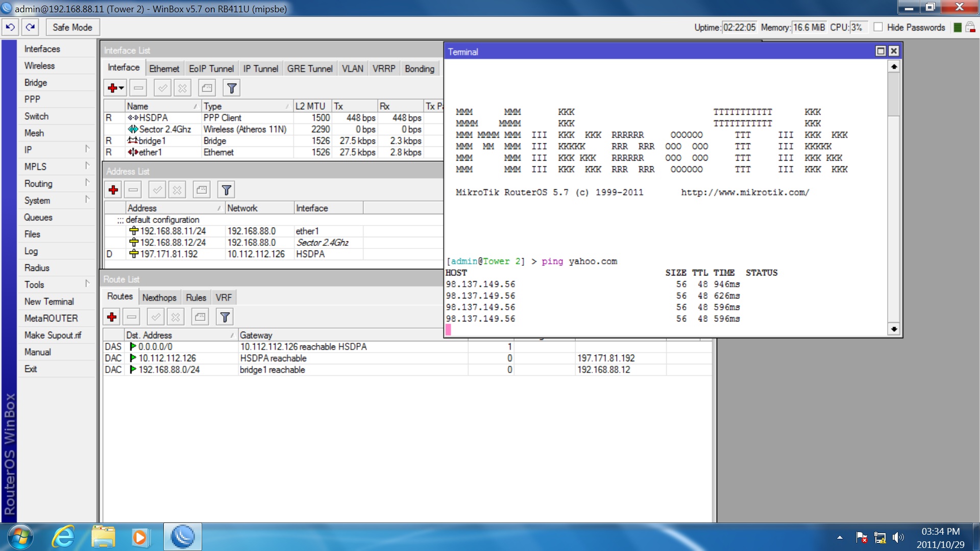Click the filter funnel in Interface List

coord(232,88)
